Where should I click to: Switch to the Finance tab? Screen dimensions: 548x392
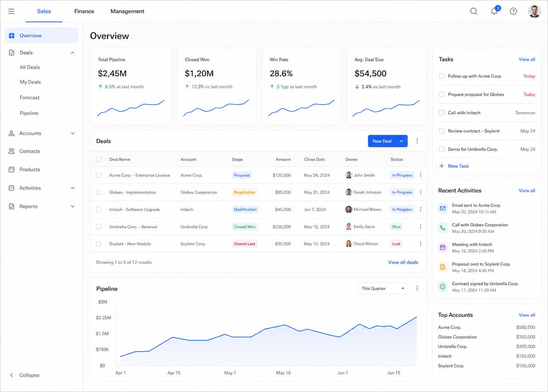[84, 11]
